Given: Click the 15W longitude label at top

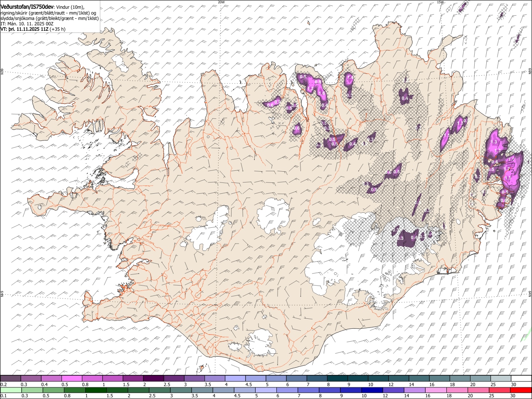Looking at the screenshot, I should (x=440, y=2).
